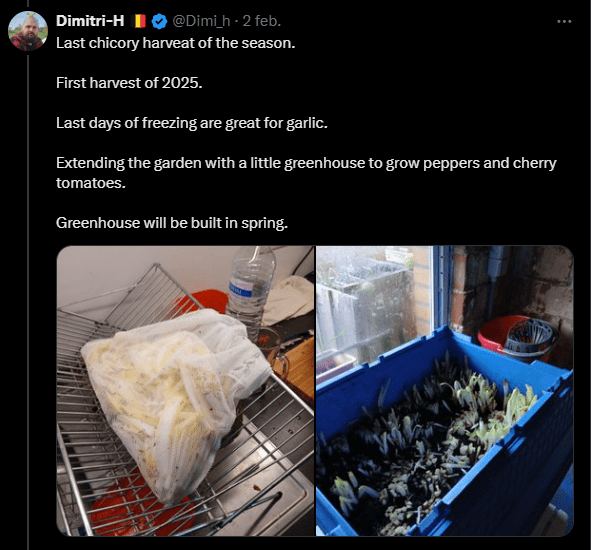591x550 pixels.
Task: Click the line "Last chicory harveat of the season."
Action: click(176, 43)
